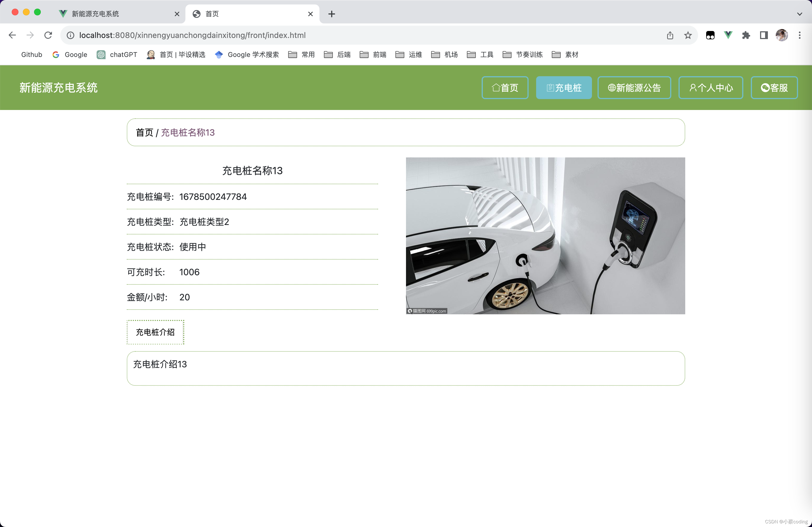The width and height of the screenshot is (812, 527).
Task: Click the value 充电桩类型2
Action: (x=204, y=222)
